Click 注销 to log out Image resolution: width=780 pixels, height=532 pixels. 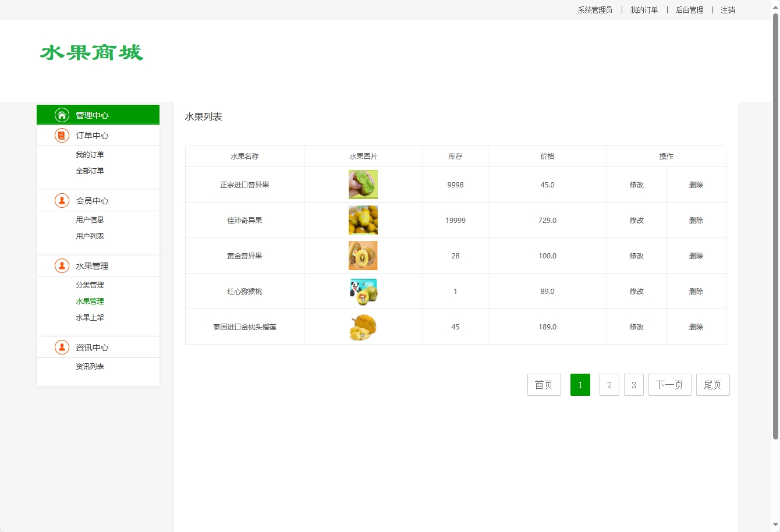[728, 10]
